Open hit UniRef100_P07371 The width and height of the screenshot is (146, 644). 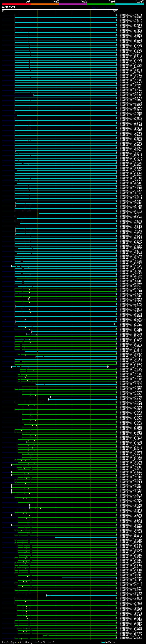[x=131, y=306]
